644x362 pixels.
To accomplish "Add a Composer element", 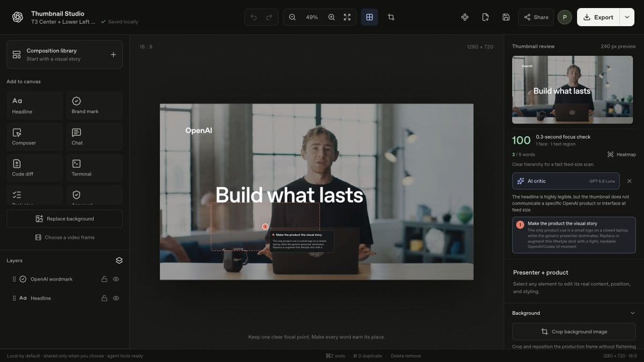I will (x=35, y=137).
